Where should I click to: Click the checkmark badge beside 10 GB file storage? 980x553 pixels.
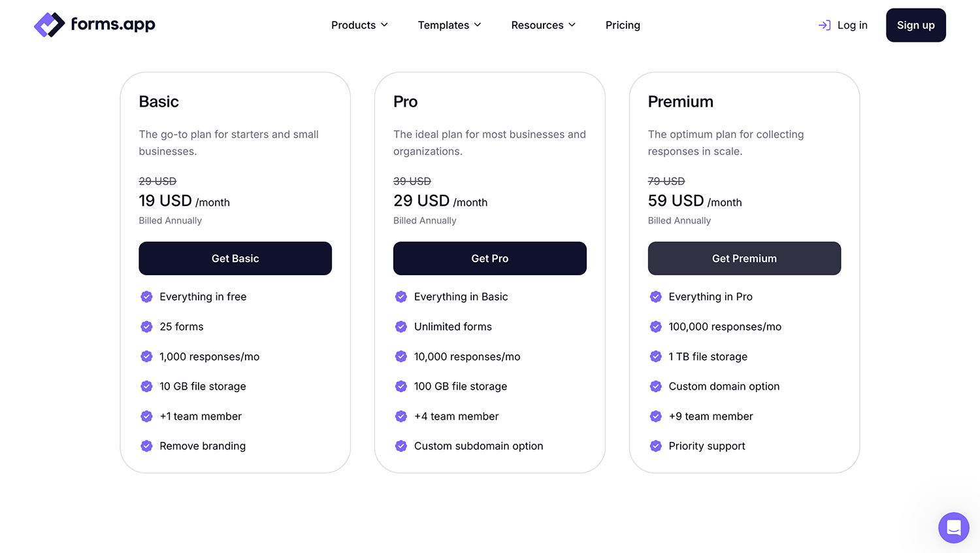pyautogui.click(x=146, y=386)
